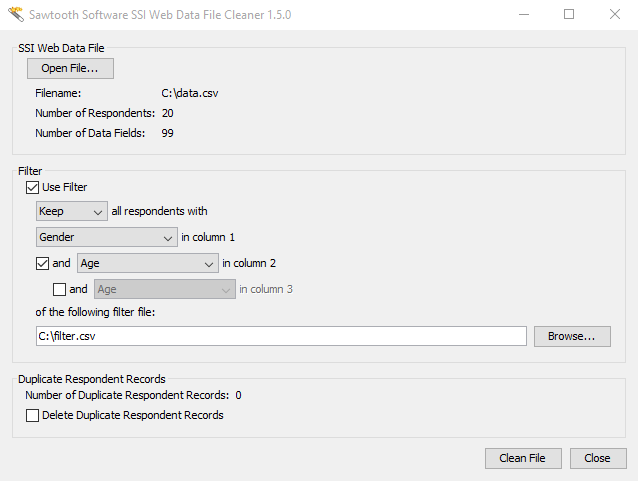The width and height of the screenshot is (638, 481).
Task: Click the Open File... button
Action: click(x=70, y=68)
